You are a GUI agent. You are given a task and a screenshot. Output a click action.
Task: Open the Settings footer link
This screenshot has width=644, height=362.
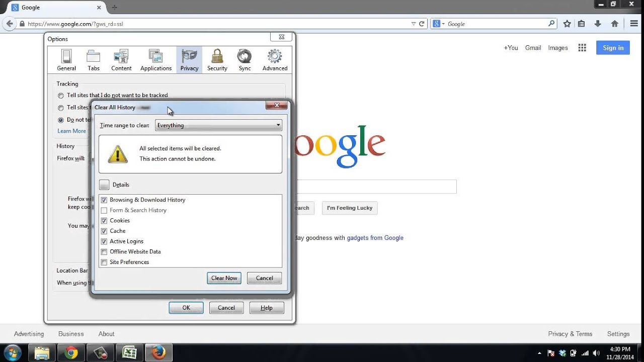(618, 334)
